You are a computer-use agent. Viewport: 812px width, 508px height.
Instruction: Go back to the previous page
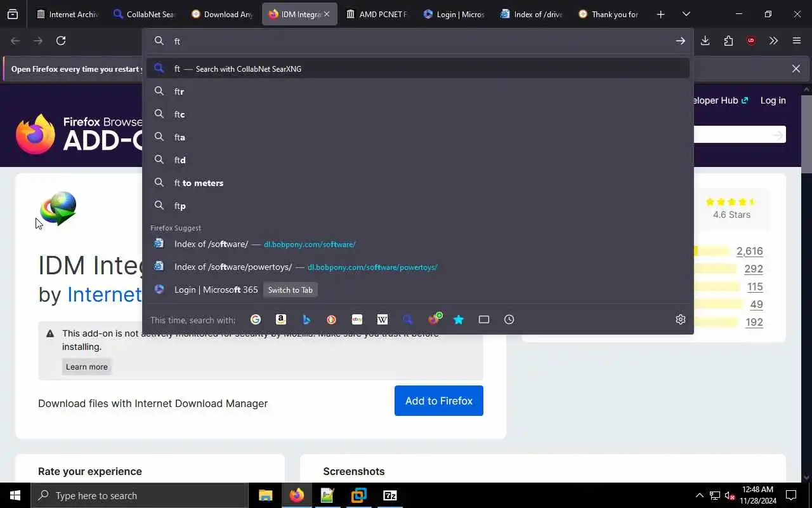pos(15,41)
